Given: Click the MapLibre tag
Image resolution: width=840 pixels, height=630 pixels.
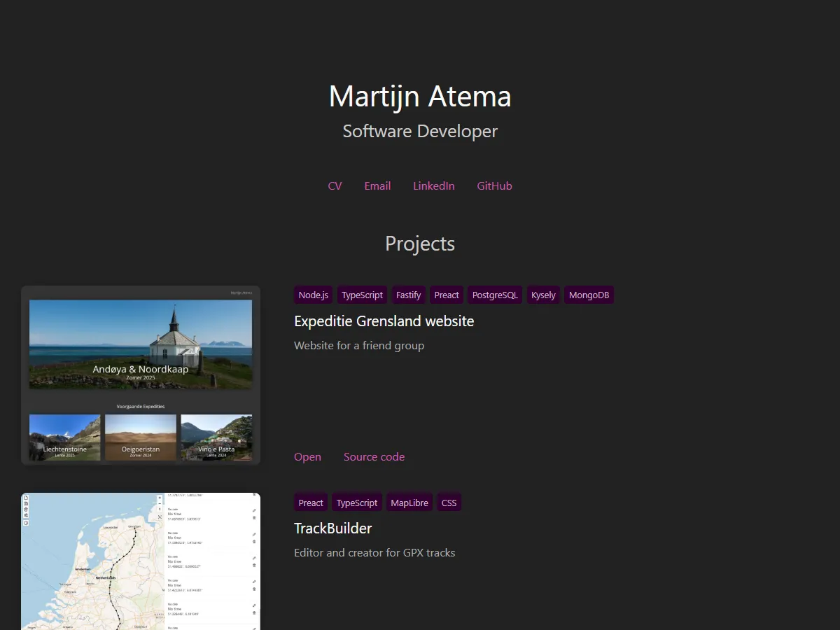Looking at the screenshot, I should (x=409, y=503).
